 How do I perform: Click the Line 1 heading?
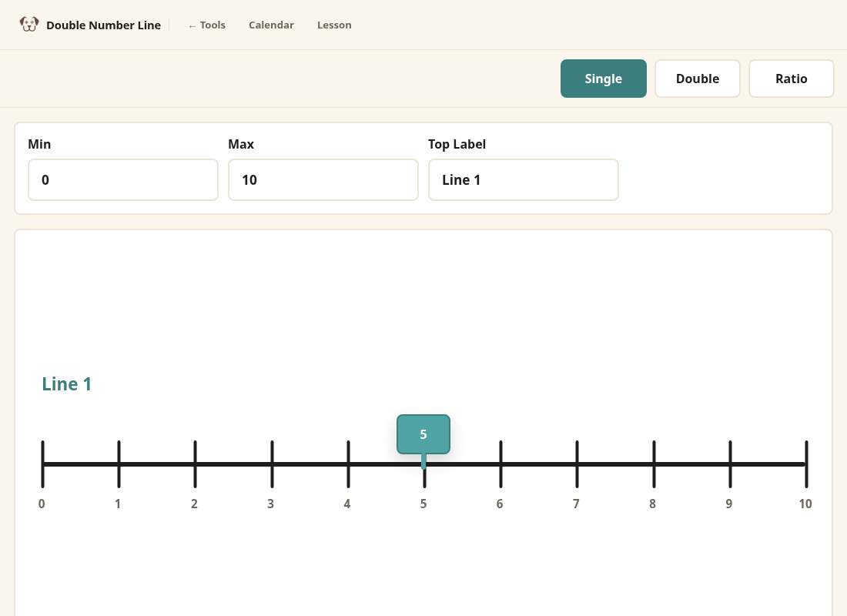(x=66, y=384)
